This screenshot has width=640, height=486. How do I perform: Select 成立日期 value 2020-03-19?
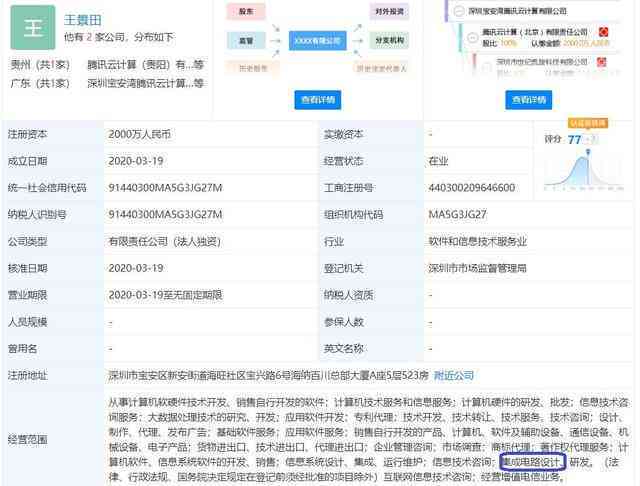[x=136, y=161]
